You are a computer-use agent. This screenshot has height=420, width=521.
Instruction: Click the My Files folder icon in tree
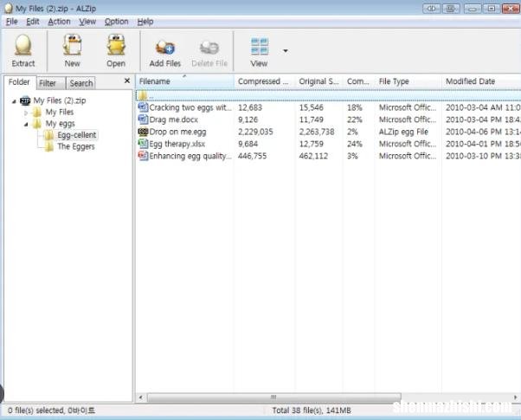coord(37,112)
